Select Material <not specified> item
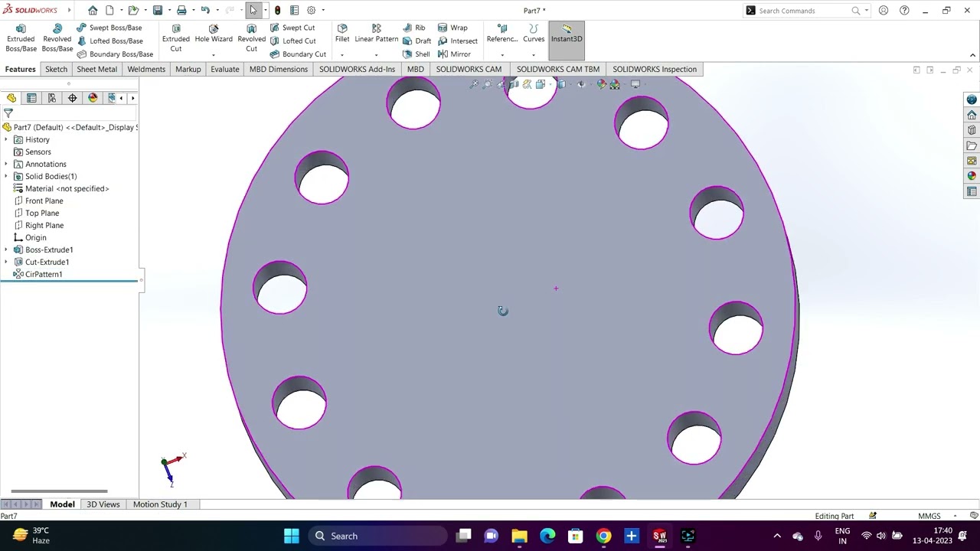980x551 pixels. click(x=67, y=188)
